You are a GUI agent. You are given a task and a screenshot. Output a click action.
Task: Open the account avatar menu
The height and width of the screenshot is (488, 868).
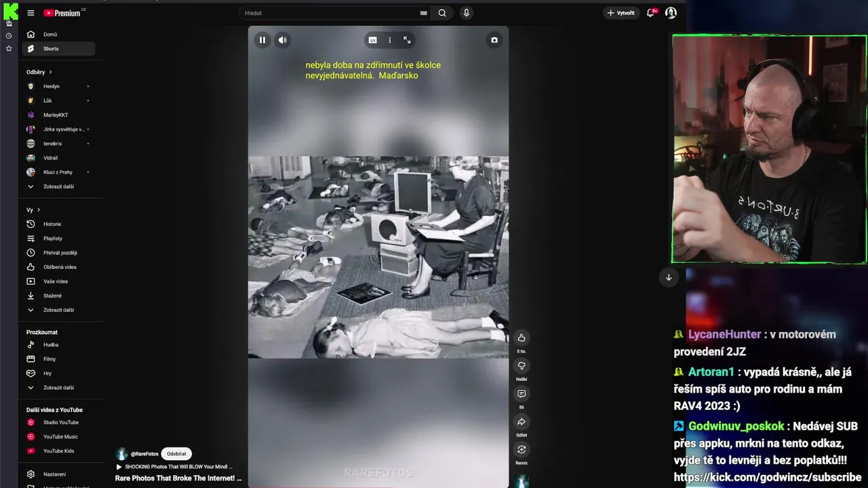click(x=671, y=13)
